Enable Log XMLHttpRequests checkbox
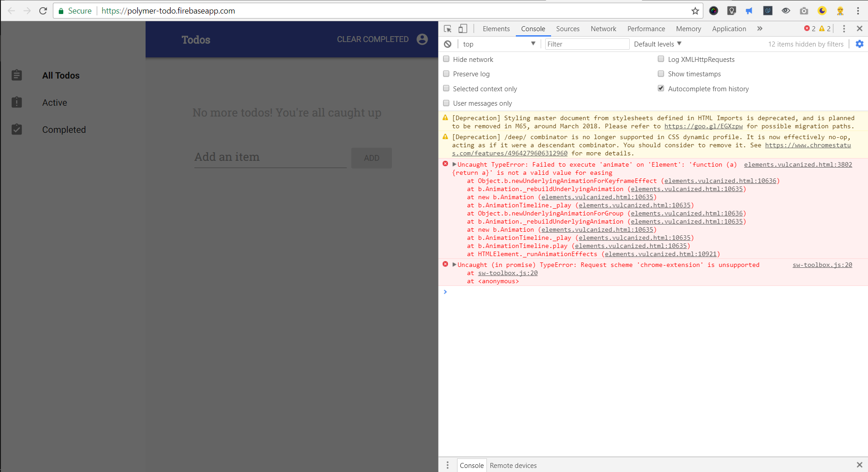The image size is (868, 472). (x=661, y=59)
